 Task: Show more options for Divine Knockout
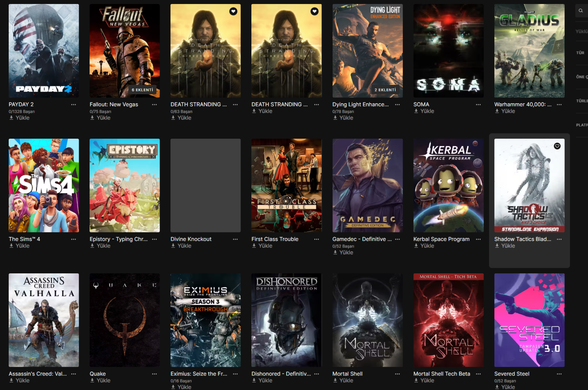pyautogui.click(x=235, y=239)
